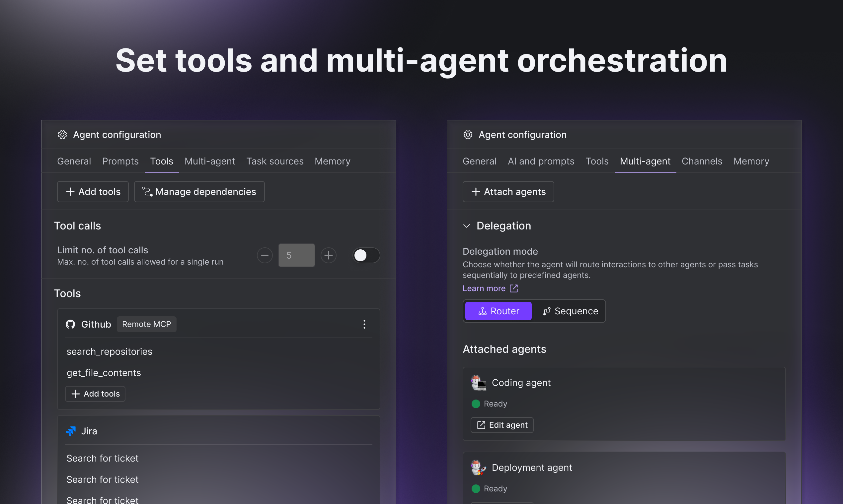The height and width of the screenshot is (504, 843).
Task: Click the tool calls number field
Action: (296, 255)
